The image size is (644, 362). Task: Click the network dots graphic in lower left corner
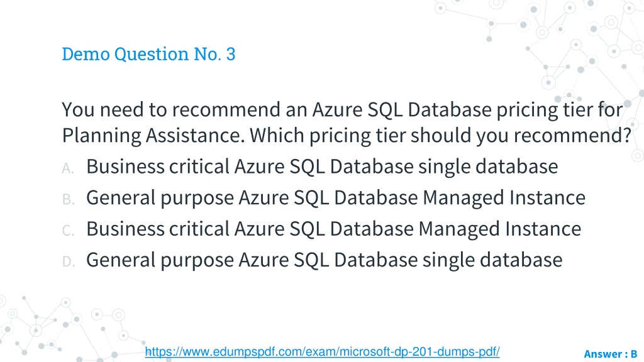62,328
